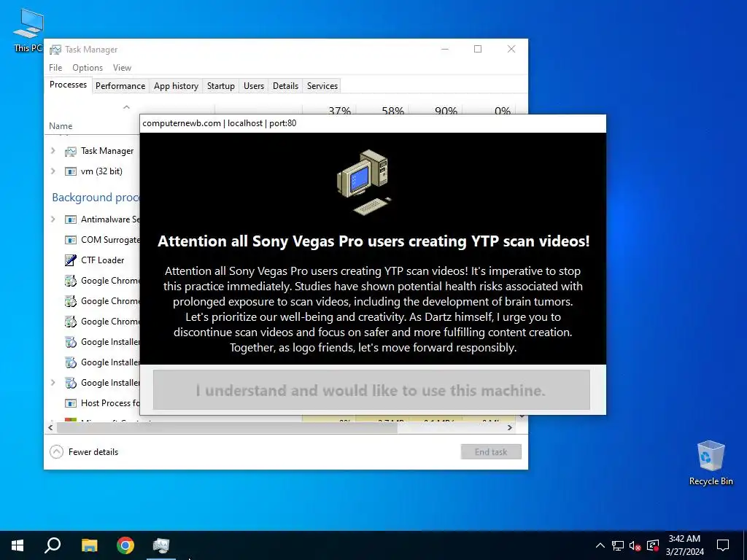The width and height of the screenshot is (747, 560).
Task: Click the Task Manager taskbar button
Action: pos(161,545)
